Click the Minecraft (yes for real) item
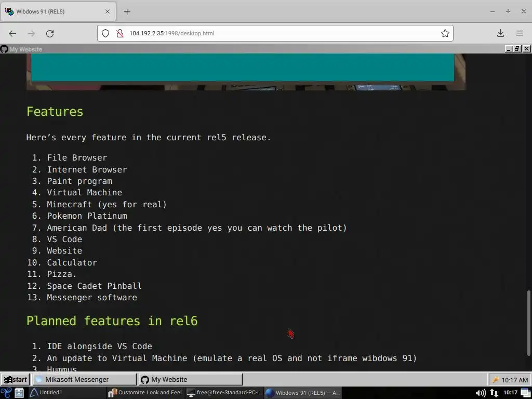 click(107, 205)
